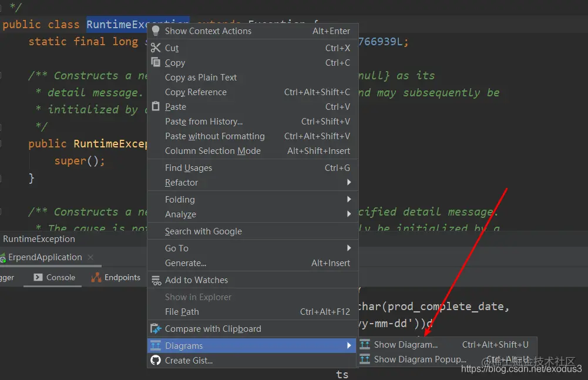
Task: Click the diagram icon beside Diagrams
Action: coord(156,345)
